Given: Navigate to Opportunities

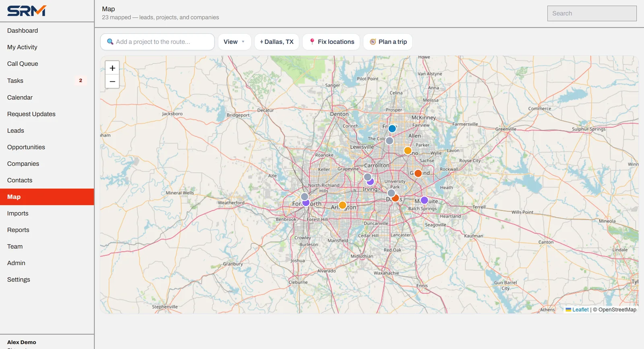Looking at the screenshot, I should (47, 147).
